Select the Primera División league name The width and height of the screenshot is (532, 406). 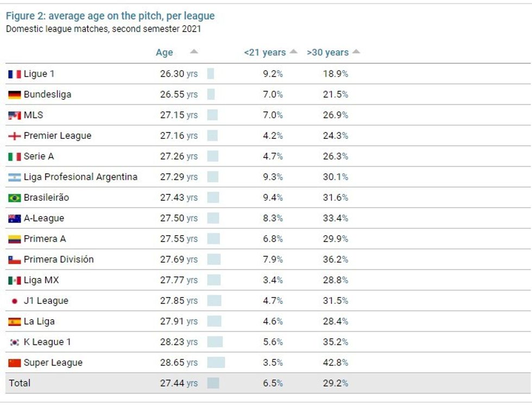click(59, 259)
